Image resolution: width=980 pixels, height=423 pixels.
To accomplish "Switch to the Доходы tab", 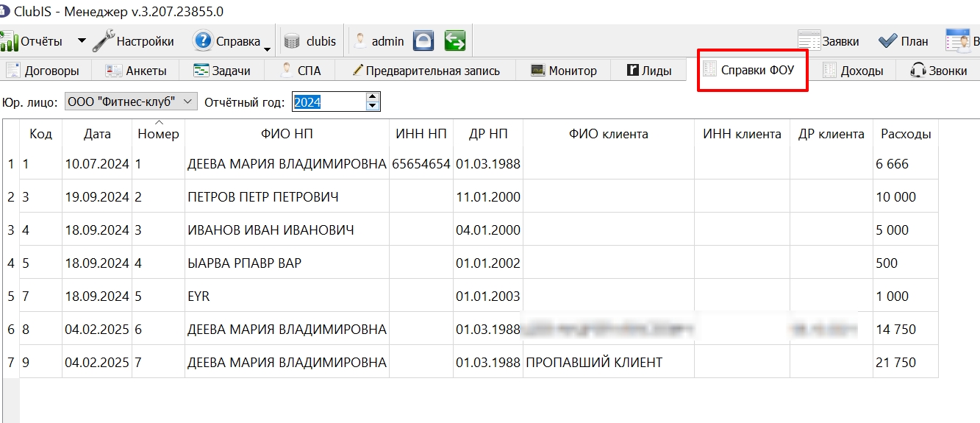I will tap(852, 71).
